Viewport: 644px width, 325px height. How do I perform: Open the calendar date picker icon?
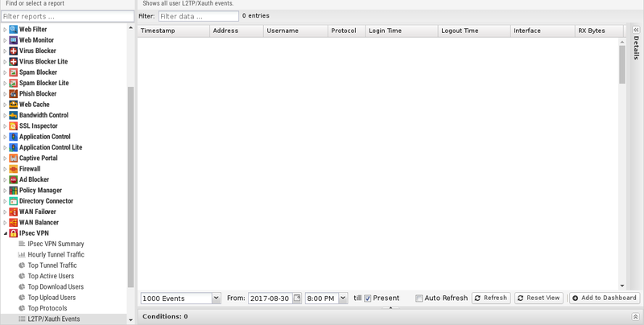coord(297,298)
